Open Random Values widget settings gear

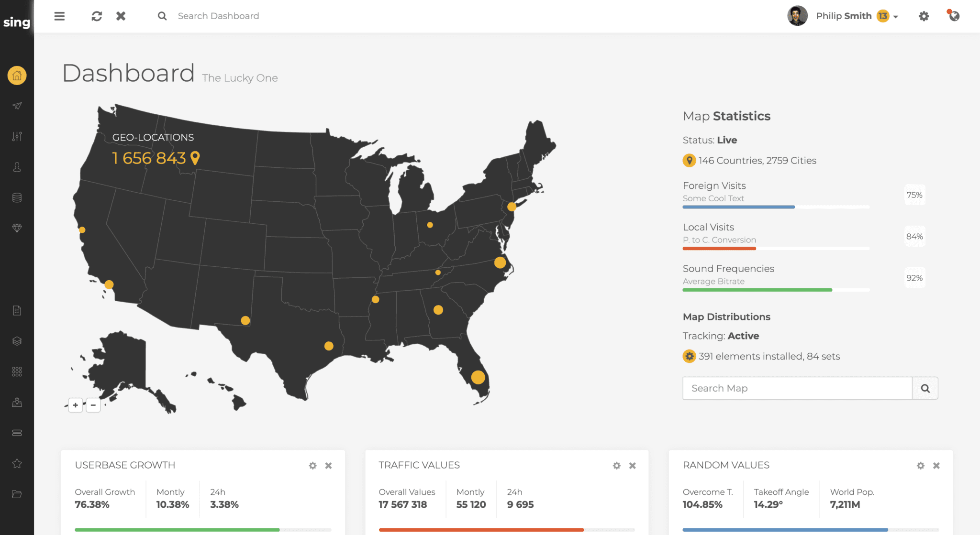coord(920,466)
